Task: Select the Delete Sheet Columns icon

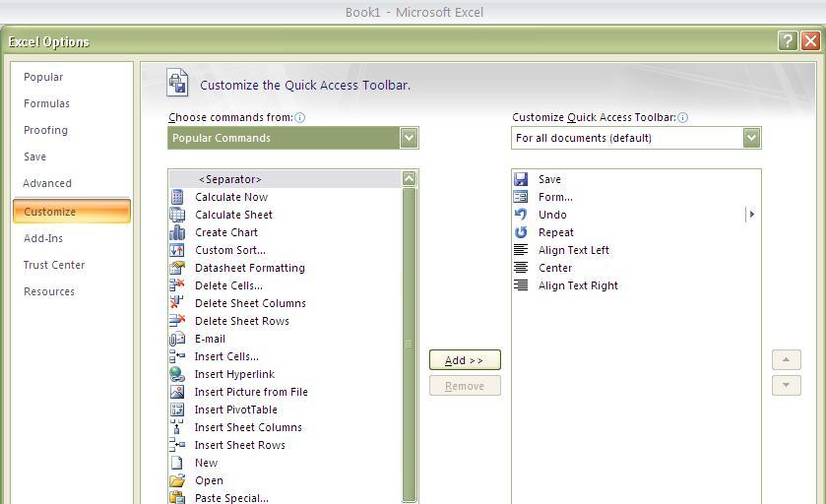Action: [177, 303]
